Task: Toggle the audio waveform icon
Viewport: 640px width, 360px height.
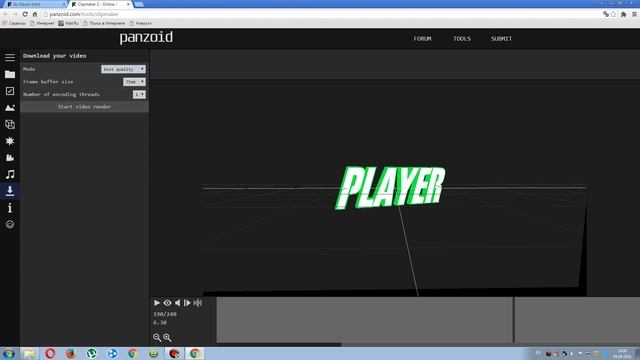Action: (x=198, y=303)
